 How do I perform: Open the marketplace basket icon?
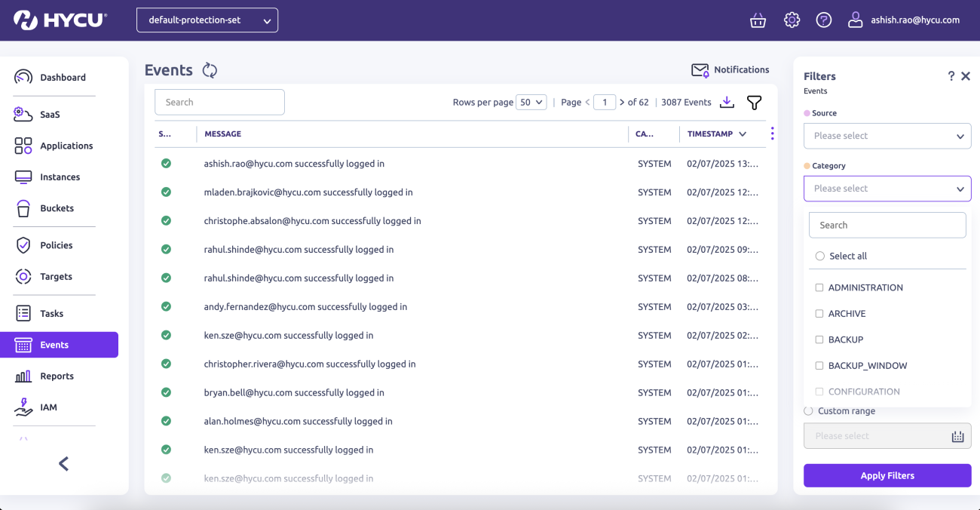coord(758,20)
